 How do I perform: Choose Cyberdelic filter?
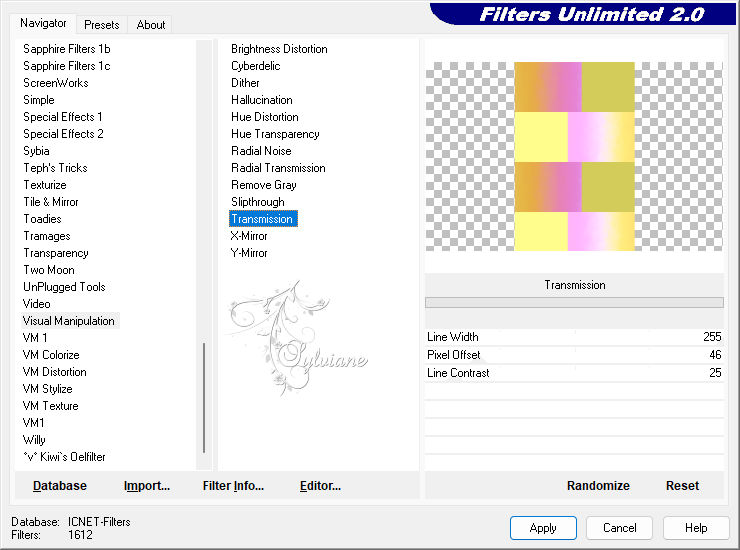pos(255,66)
